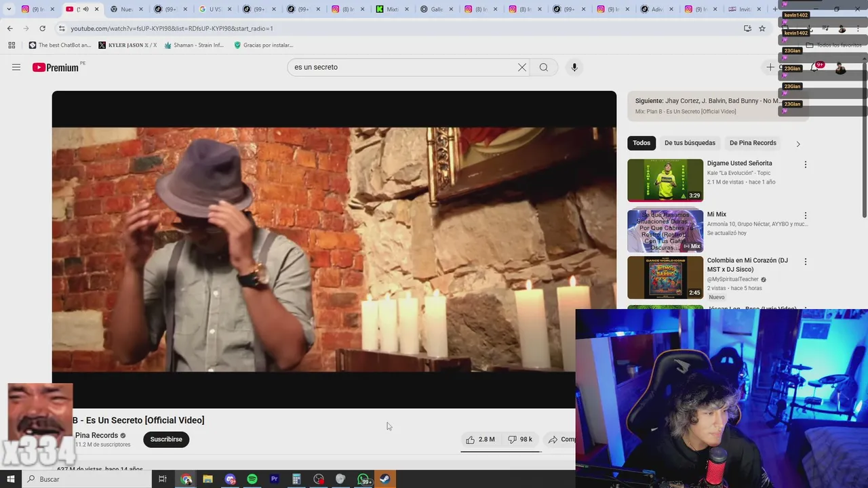Open the Create plus button
The image size is (868, 488).
coord(770,67)
